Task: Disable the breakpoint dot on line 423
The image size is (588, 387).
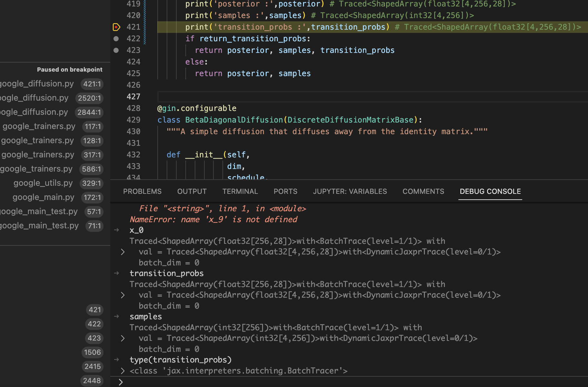Action: (x=116, y=50)
